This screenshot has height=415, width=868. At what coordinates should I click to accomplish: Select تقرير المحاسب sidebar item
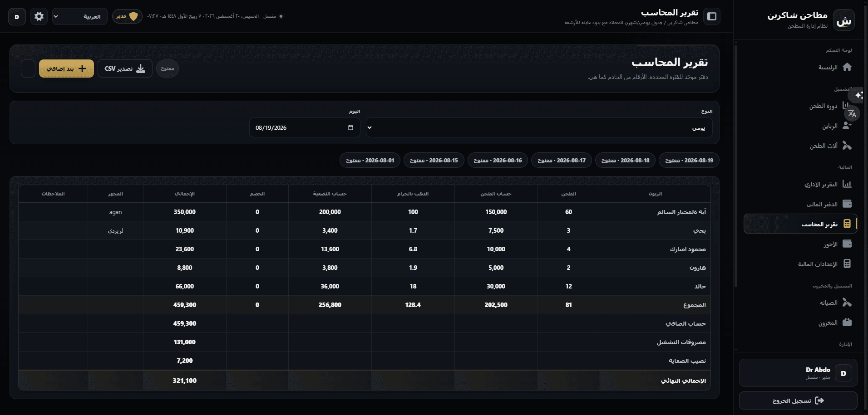point(800,224)
